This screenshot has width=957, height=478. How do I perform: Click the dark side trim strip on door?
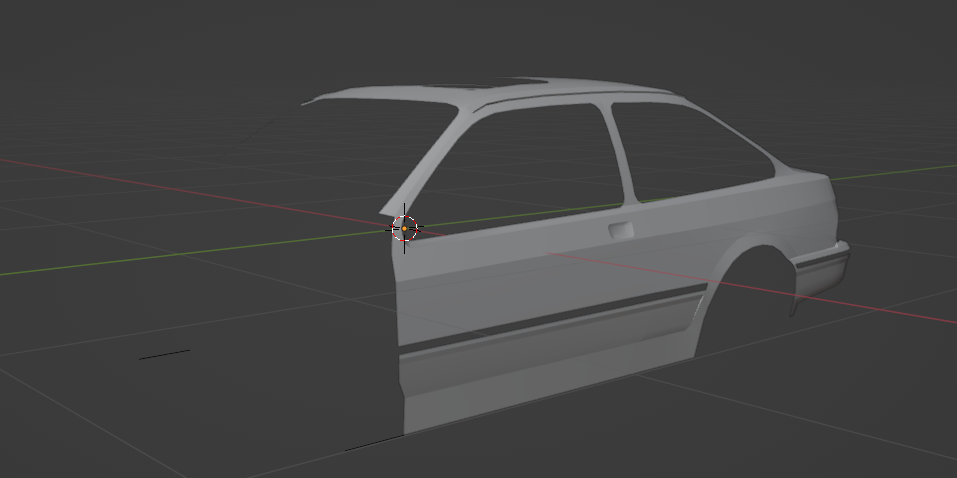552,319
